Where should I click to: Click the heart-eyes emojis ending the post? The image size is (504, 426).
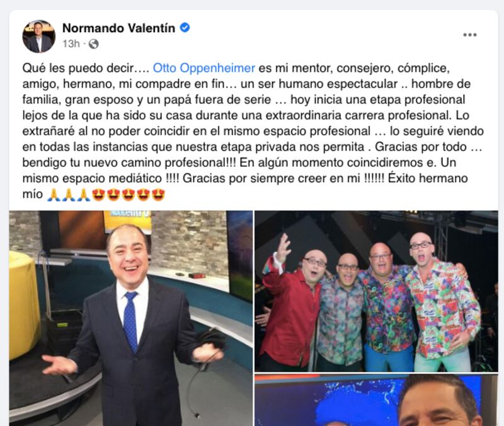(x=129, y=195)
